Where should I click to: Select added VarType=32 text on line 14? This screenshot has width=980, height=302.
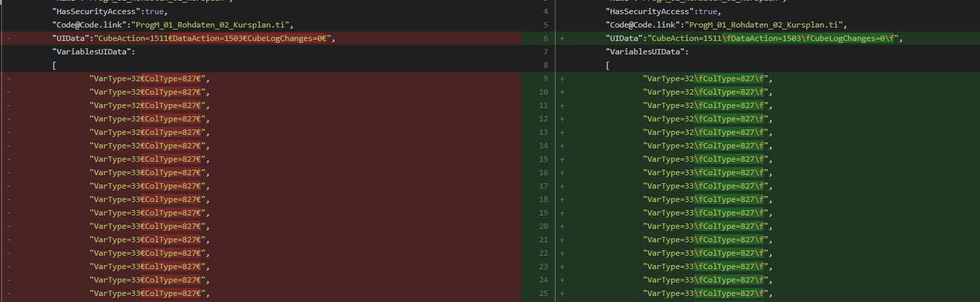(670, 146)
